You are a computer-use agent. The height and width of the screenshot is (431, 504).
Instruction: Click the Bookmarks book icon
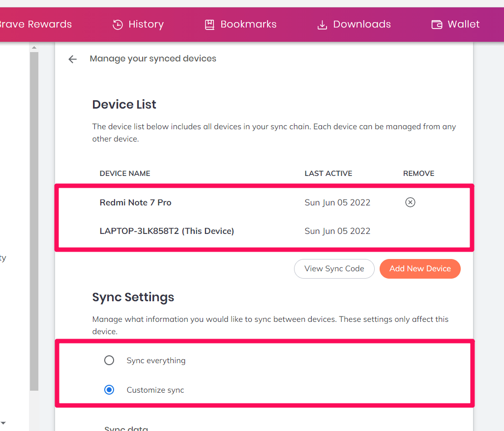coord(209,25)
